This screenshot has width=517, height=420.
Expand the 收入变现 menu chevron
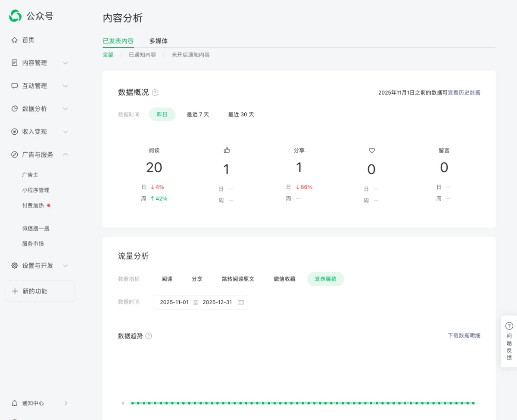click(65, 132)
